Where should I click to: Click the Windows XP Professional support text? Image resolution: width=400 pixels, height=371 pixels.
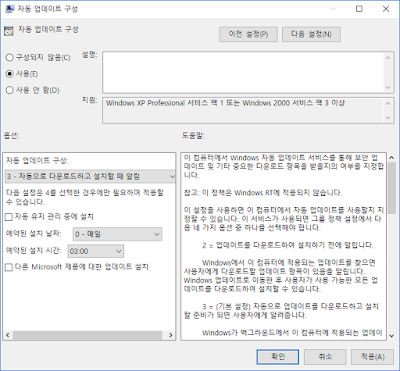(225, 103)
